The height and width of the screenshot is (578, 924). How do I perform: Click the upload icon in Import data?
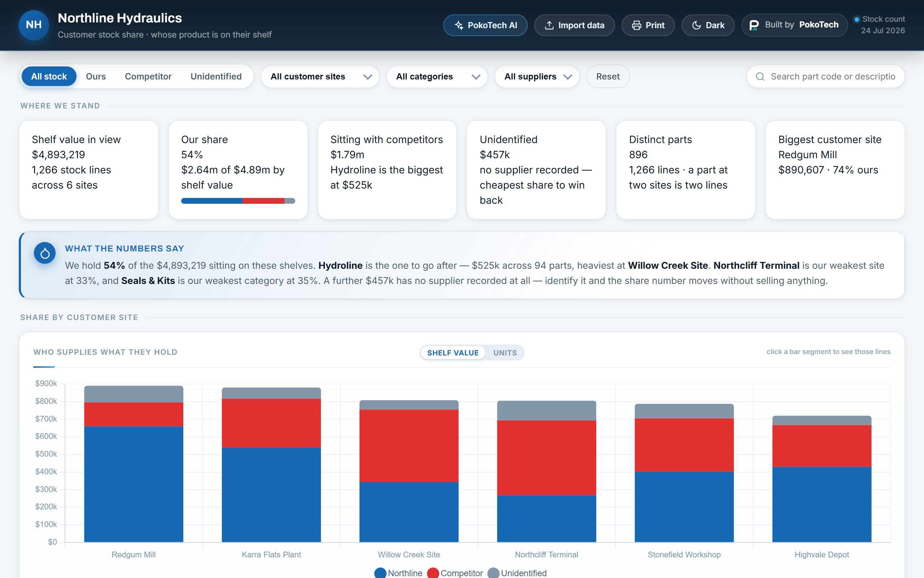[x=549, y=25]
